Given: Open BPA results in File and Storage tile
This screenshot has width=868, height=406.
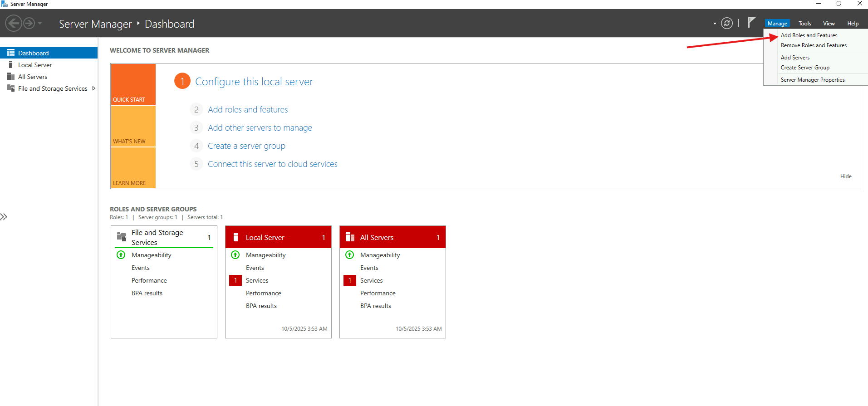Looking at the screenshot, I should click(147, 293).
